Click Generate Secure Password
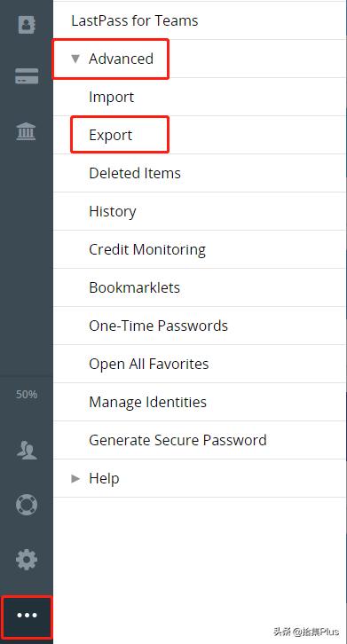347x644 pixels. point(200,440)
